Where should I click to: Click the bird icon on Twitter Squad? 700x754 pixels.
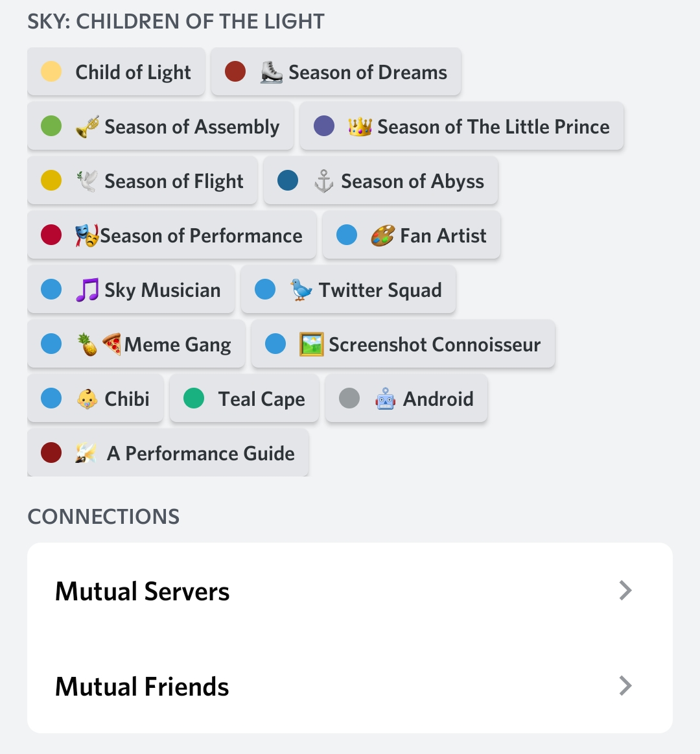(301, 290)
